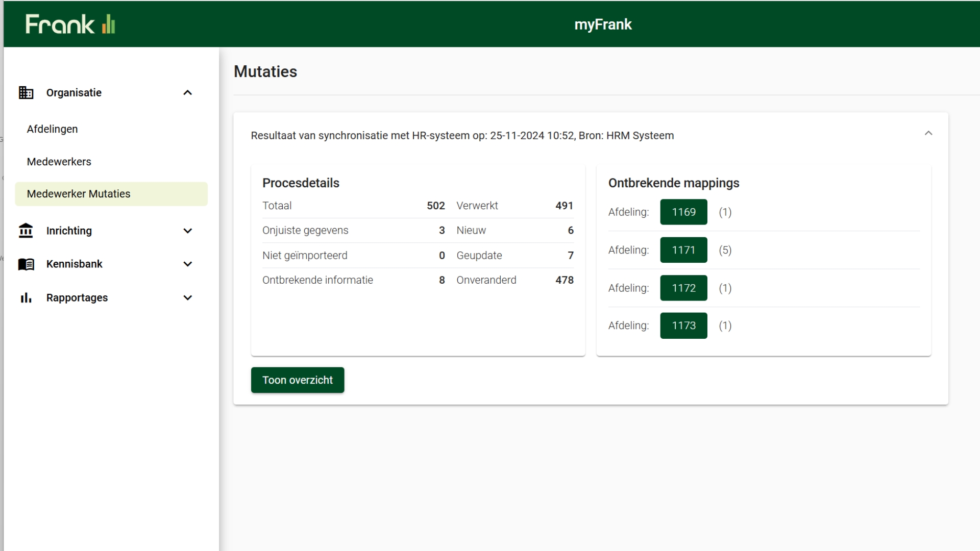Click Afdeling 1169 mapping chip
The width and height of the screenshot is (980, 551).
pos(683,212)
